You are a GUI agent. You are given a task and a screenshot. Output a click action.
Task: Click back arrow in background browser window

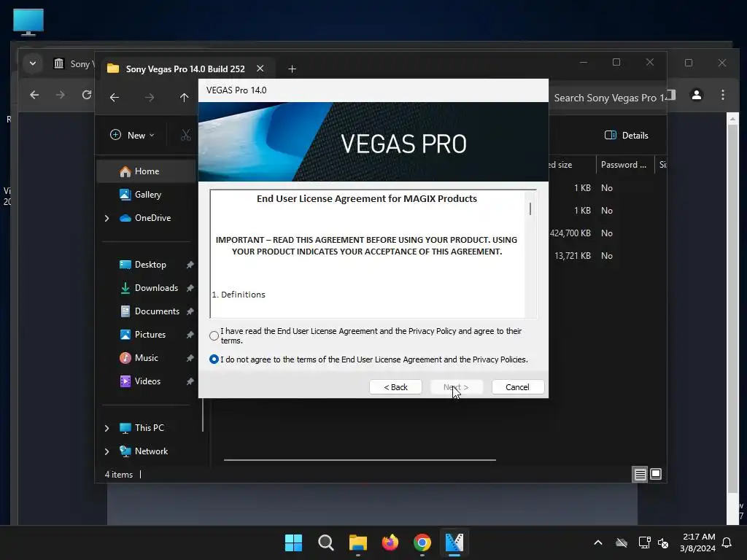coord(34,95)
